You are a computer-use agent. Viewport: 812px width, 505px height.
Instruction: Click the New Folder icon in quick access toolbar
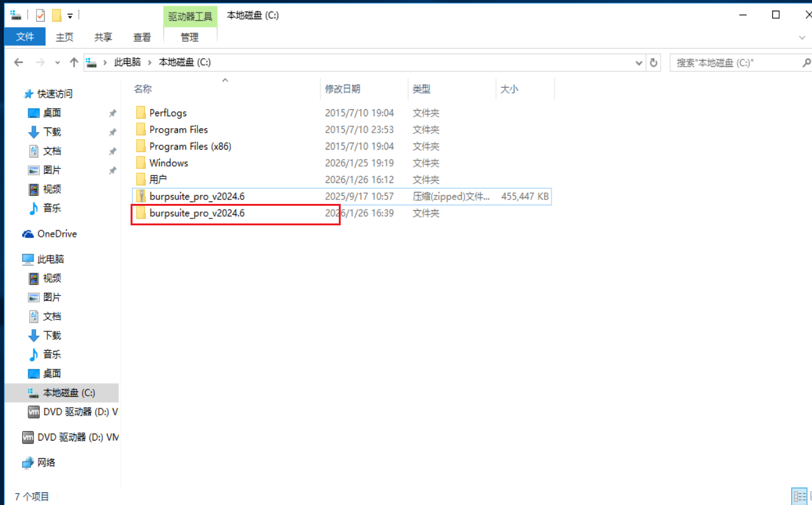pos(57,15)
